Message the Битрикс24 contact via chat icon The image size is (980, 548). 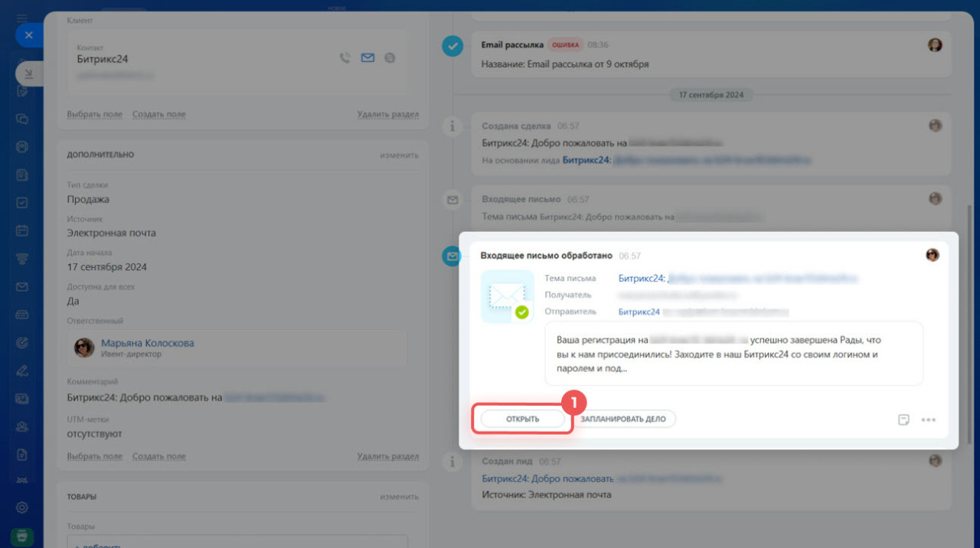pos(390,58)
